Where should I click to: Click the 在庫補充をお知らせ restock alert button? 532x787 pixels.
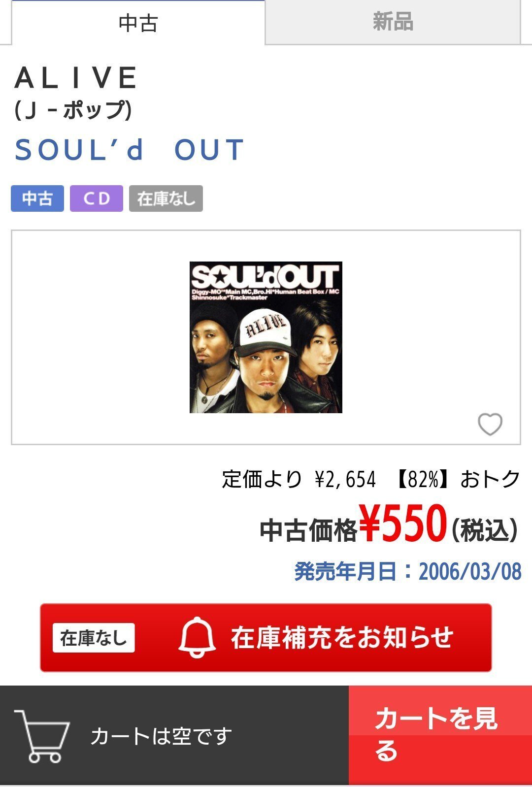(266, 638)
